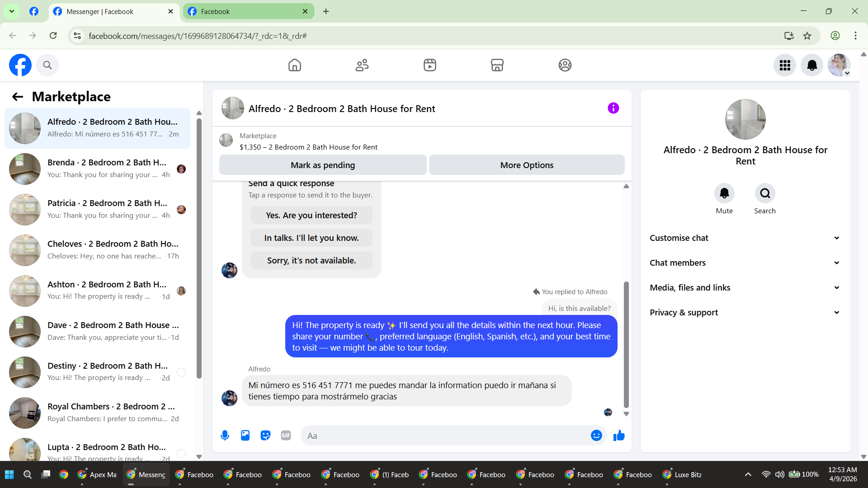The image size is (868, 488).
Task: Open the GIF picker icon
Action: pyautogui.click(x=286, y=436)
